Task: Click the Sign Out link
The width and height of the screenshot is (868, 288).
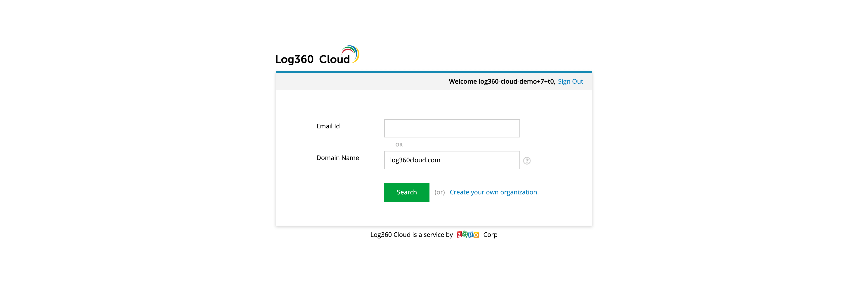Action: click(570, 81)
